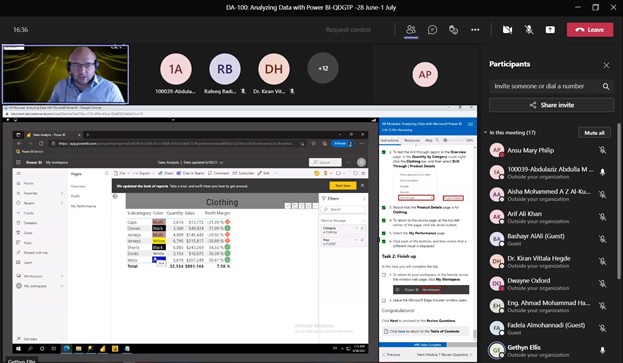Viewport: 623px width, 363px height.
Task: Open the reactions icon in toolbar
Action: coord(453,30)
